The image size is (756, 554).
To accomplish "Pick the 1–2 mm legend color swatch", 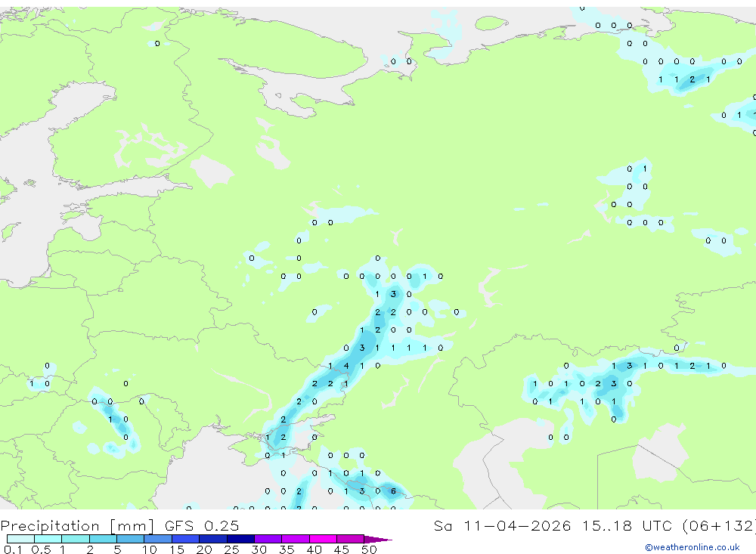I will pos(76,539).
